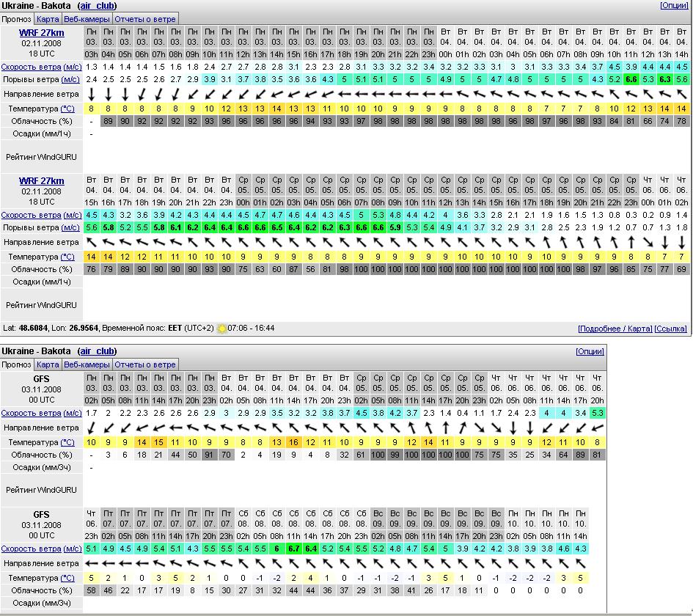Open Веб-камеры tab in bottom widget
Image resolution: width=693 pixels, height=616 pixels.
pos(87,364)
